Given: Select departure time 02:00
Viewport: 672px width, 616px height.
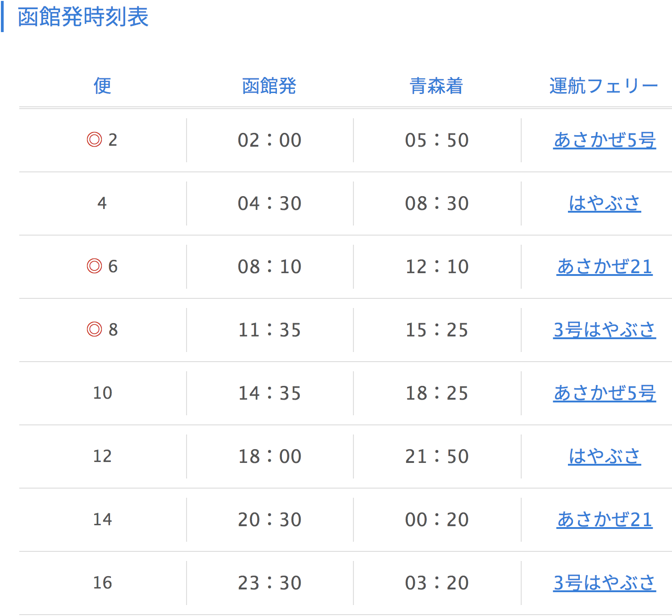Looking at the screenshot, I should tap(270, 140).
